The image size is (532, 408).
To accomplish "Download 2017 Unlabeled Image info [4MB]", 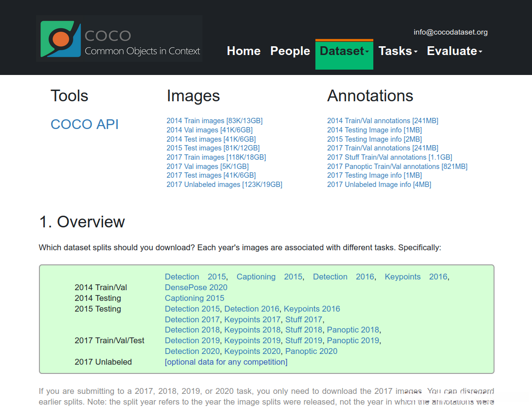I will coord(379,185).
